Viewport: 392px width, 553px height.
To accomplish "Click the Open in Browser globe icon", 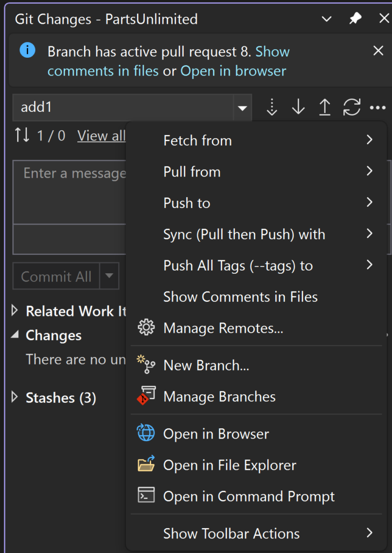I will pyautogui.click(x=145, y=434).
